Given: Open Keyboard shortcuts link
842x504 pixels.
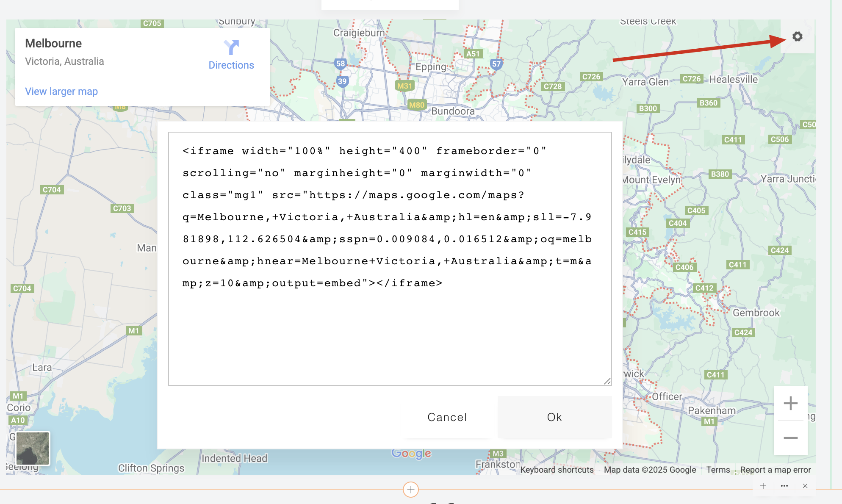Looking at the screenshot, I should (557, 470).
